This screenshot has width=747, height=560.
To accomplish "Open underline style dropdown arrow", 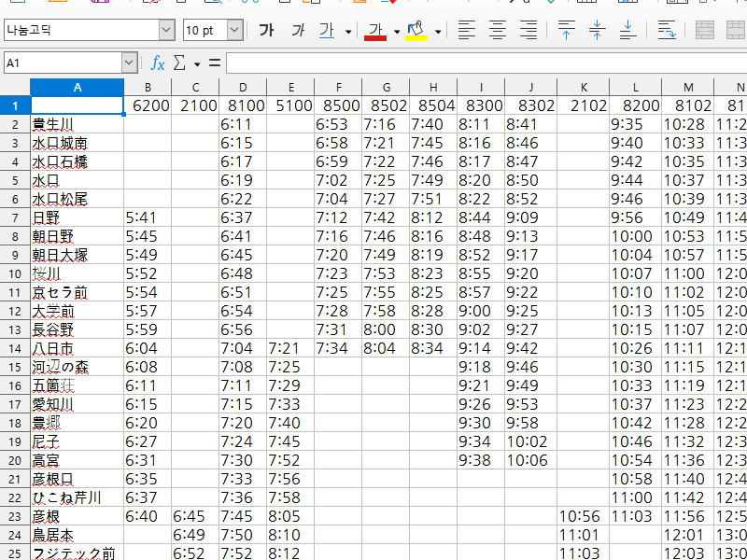I will 348,32.
